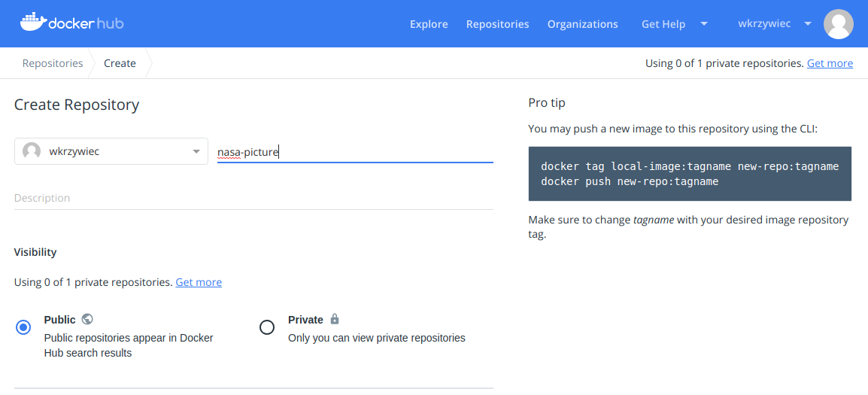Click the Pro tip heading

click(547, 102)
